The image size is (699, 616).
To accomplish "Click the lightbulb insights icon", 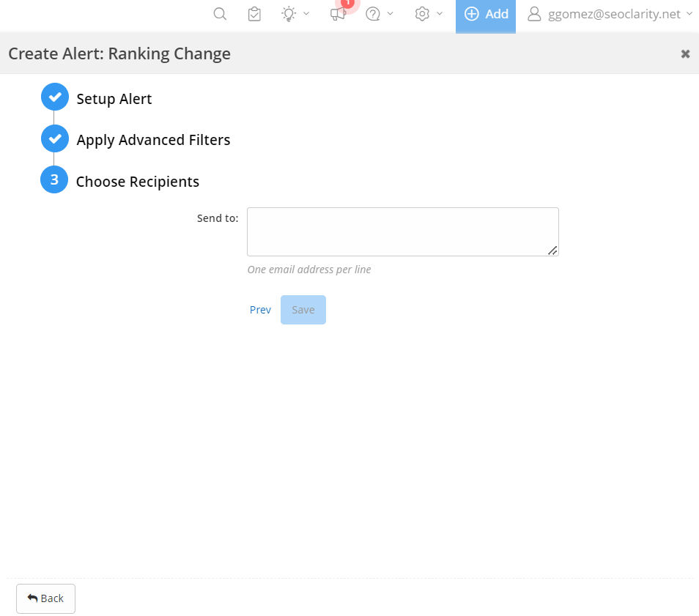I will click(289, 14).
